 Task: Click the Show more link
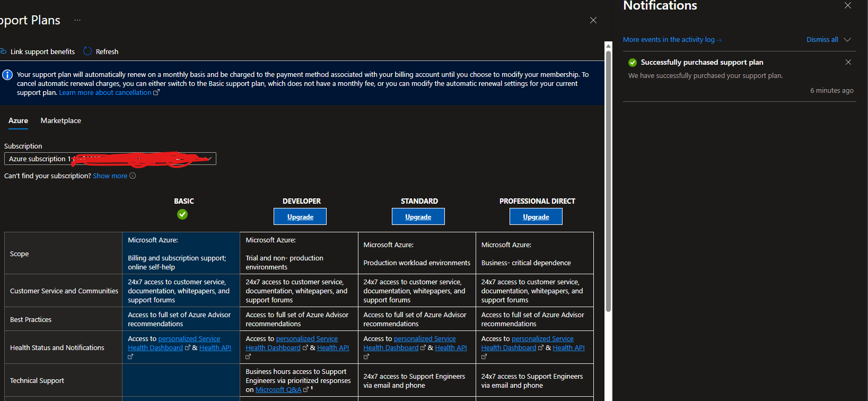(110, 176)
